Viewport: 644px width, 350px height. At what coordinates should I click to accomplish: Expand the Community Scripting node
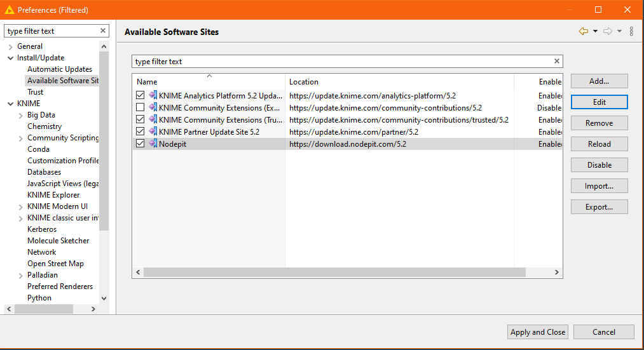(20, 138)
